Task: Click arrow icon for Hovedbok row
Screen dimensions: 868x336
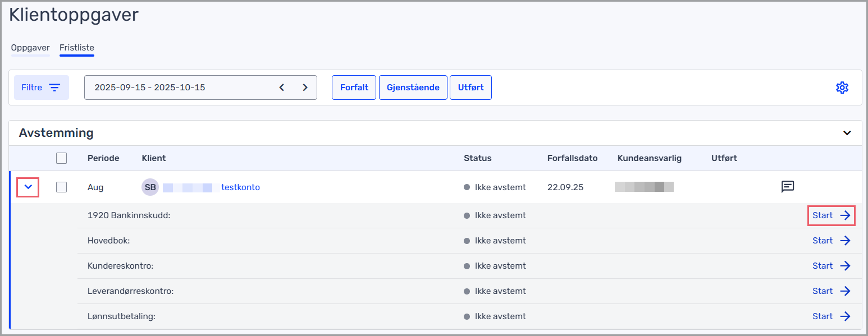Action: (x=845, y=241)
